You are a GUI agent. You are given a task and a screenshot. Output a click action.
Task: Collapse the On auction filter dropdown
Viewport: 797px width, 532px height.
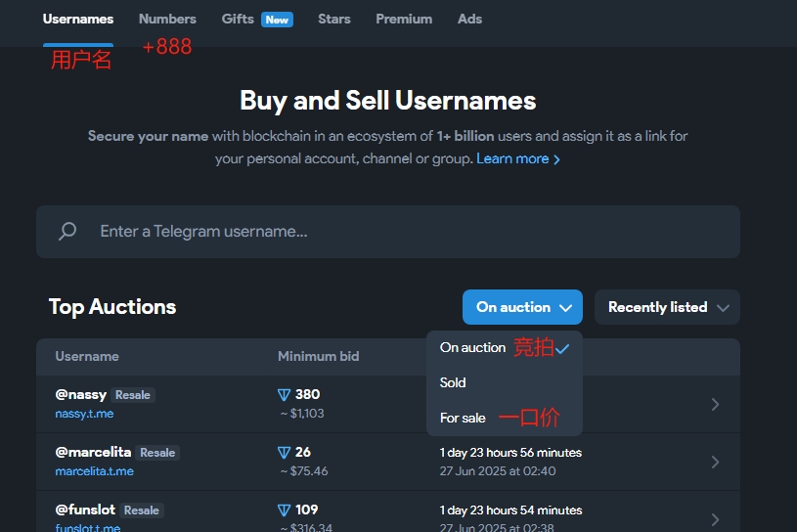pos(522,307)
